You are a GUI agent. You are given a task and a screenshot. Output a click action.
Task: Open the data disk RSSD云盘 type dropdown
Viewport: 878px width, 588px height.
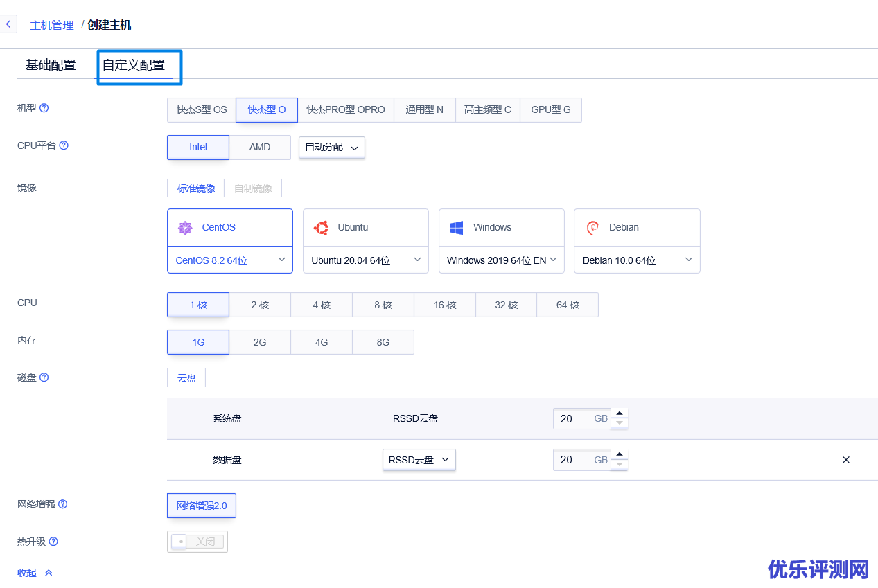419,460
